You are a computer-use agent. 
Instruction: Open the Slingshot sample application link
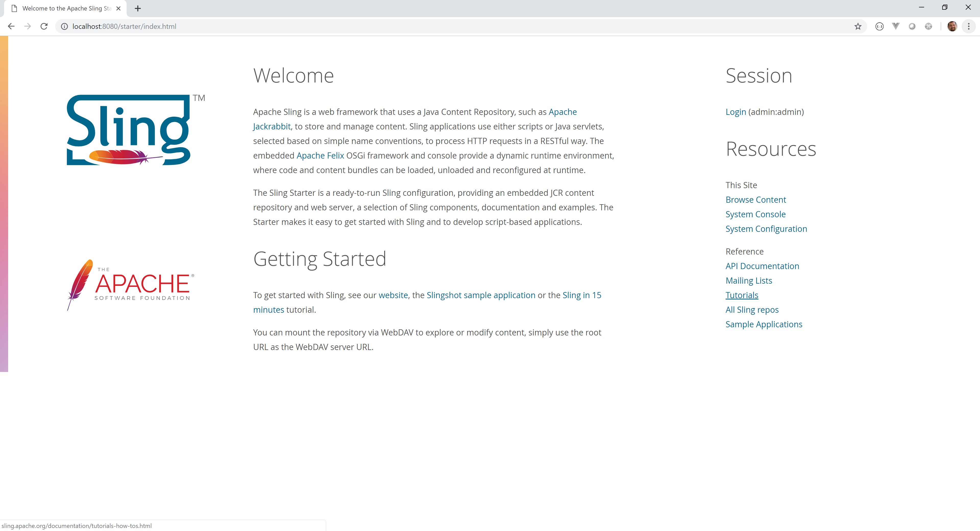click(481, 295)
